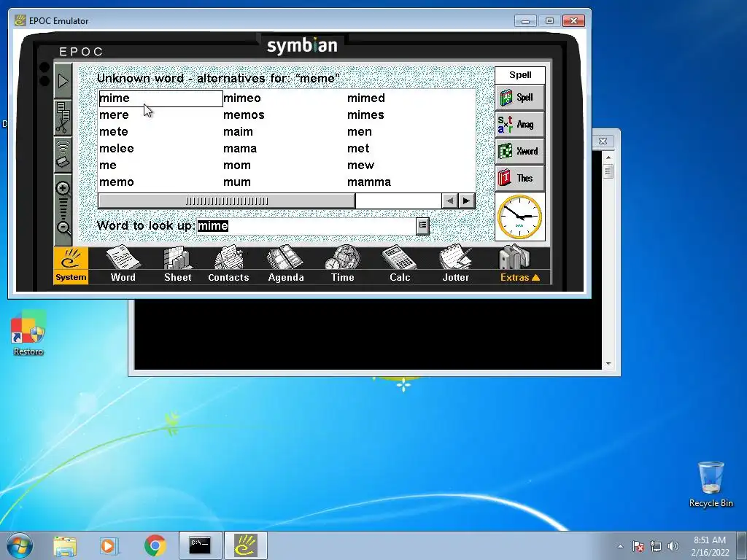This screenshot has width=747, height=560.
Task: Zoom in with the plus magnifier icon
Action: tap(63, 189)
